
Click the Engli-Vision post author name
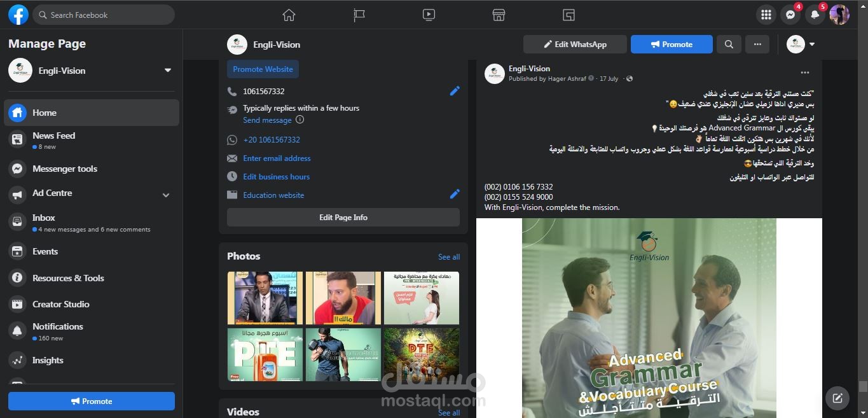[529, 69]
